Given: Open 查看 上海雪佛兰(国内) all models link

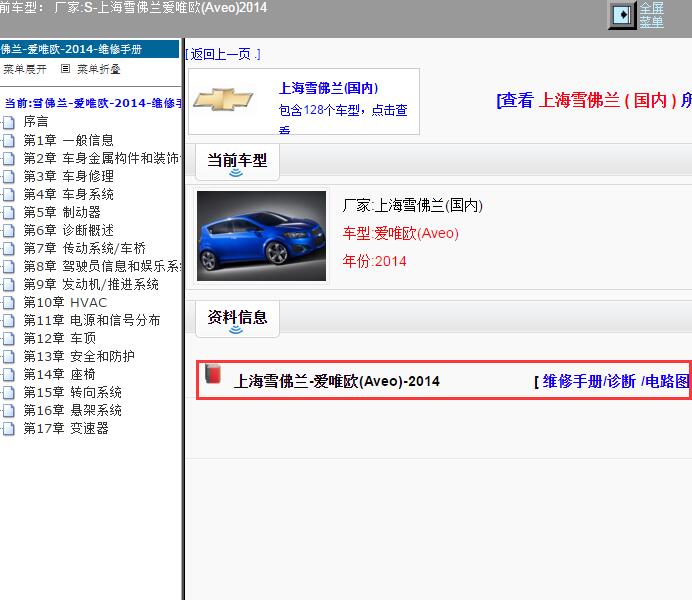Looking at the screenshot, I should 594,100.
